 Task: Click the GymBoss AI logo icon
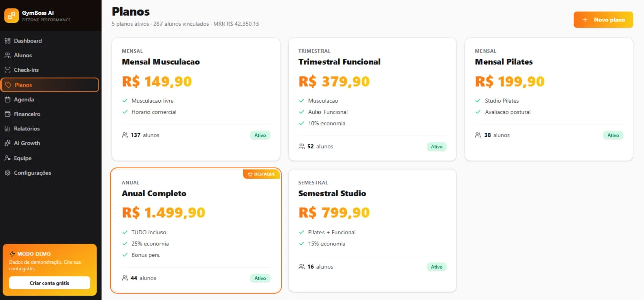[11, 16]
